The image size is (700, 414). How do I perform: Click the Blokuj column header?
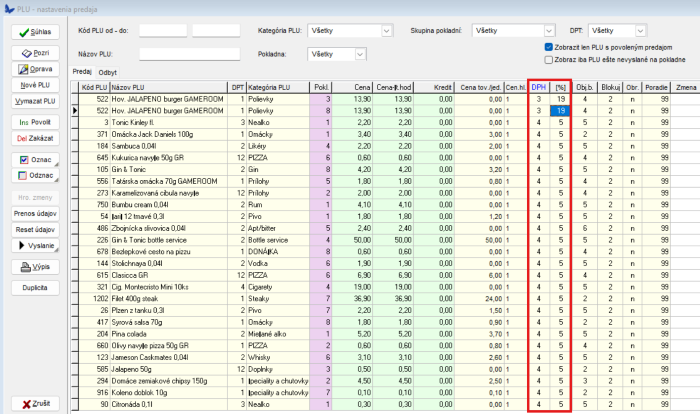(610, 87)
